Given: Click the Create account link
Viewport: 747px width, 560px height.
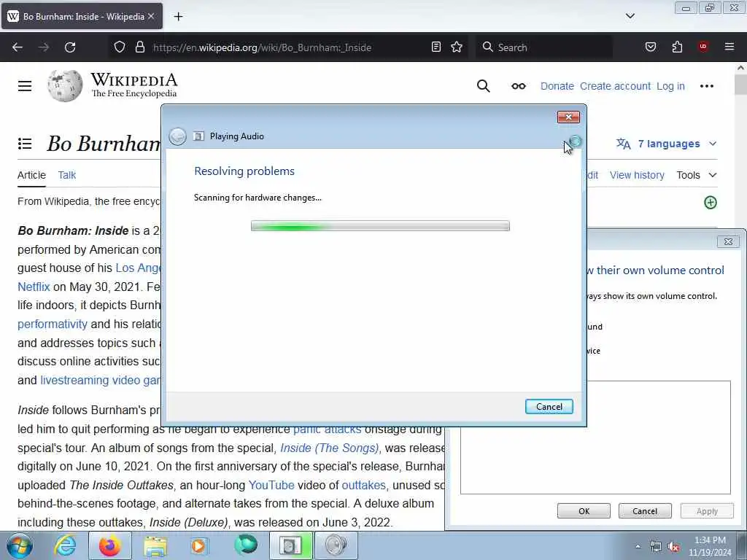Looking at the screenshot, I should point(615,86).
